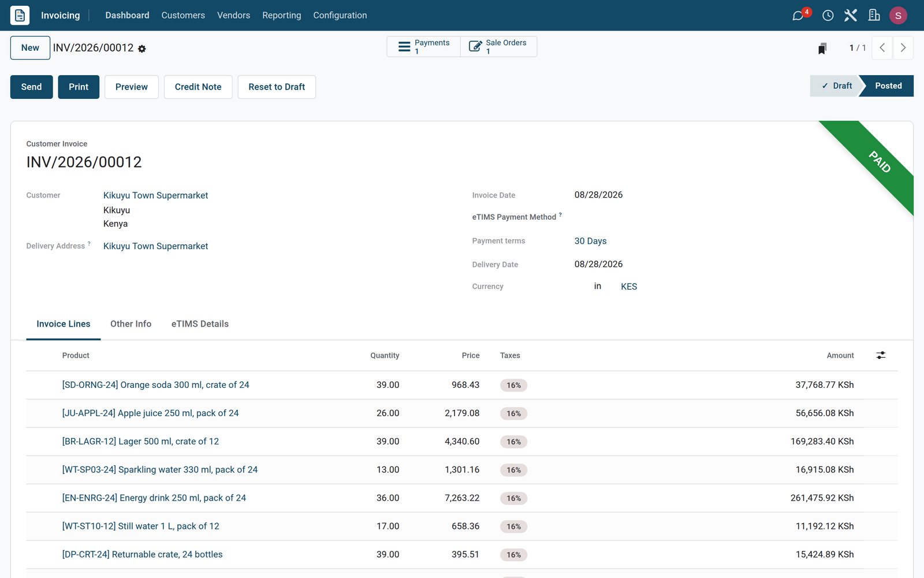Image resolution: width=924 pixels, height=578 pixels.
Task: Switch to Other Info tab
Action: [131, 324]
